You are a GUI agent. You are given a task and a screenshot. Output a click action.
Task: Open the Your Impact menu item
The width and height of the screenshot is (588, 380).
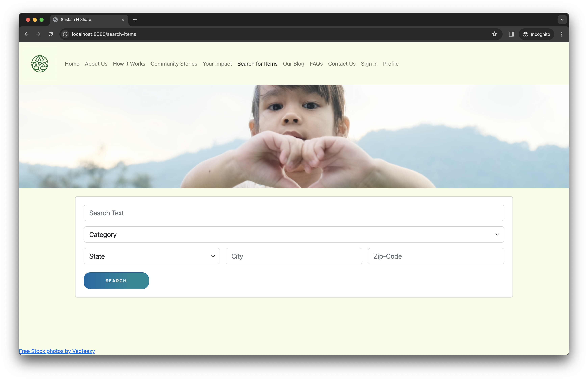tap(217, 64)
